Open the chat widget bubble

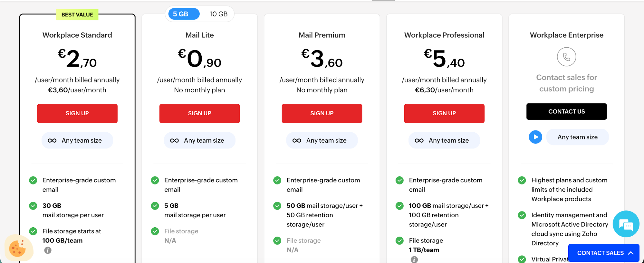626,224
